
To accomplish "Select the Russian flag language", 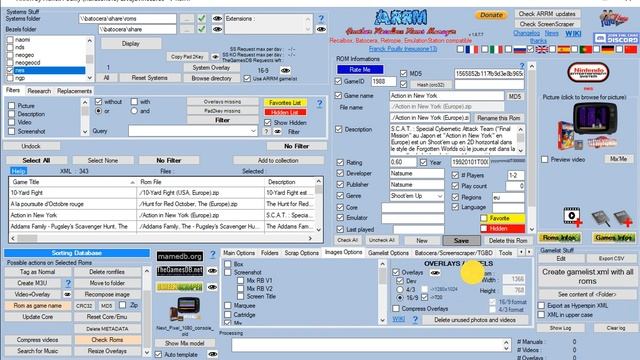I will click(520, 49).
